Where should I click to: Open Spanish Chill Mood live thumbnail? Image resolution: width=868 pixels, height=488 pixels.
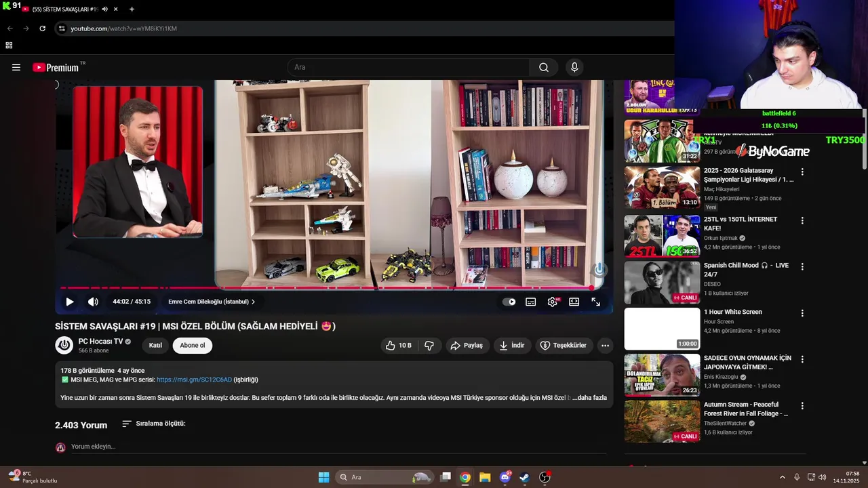(662, 283)
